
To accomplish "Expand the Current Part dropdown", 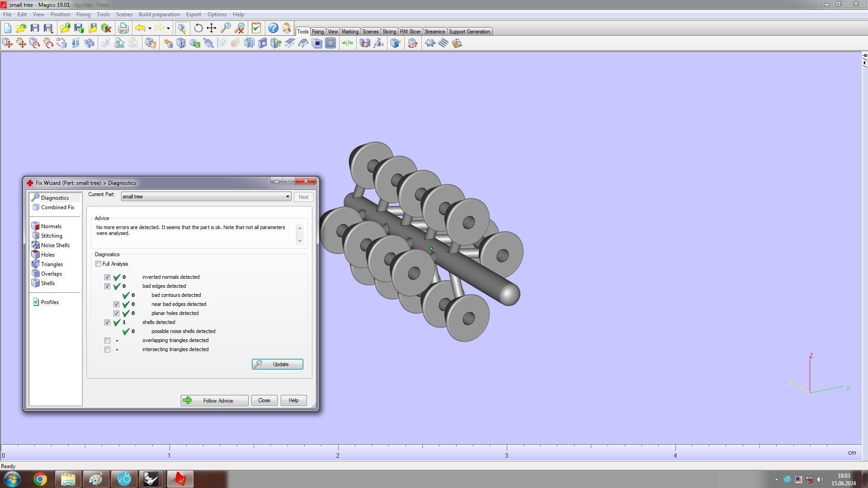I will 287,197.
